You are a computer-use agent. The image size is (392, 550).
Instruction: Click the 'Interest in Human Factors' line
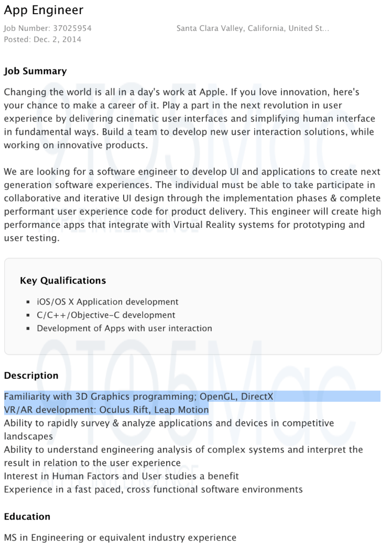[121, 476]
